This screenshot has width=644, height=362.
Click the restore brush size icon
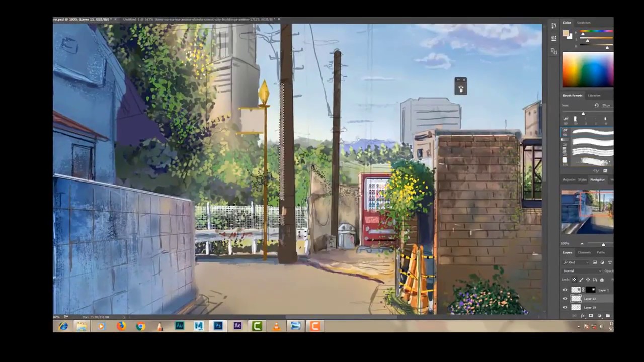pos(596,105)
